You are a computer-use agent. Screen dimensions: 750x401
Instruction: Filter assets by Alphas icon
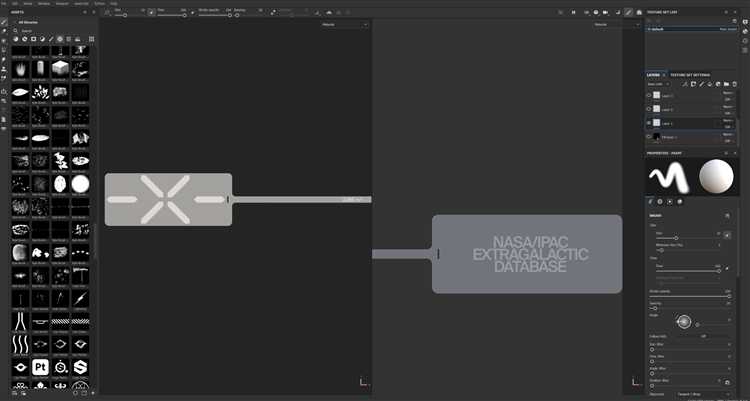pos(60,39)
